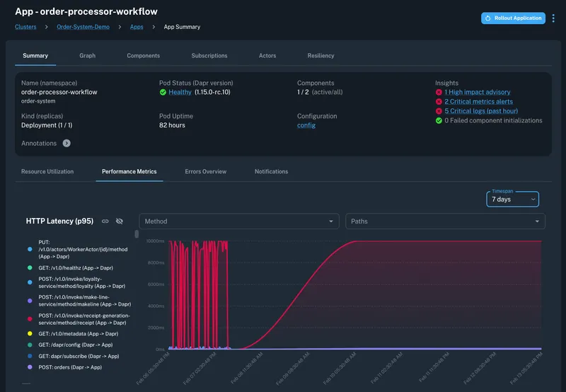
Task: Switch to the Resiliency tab
Action: [320, 55]
